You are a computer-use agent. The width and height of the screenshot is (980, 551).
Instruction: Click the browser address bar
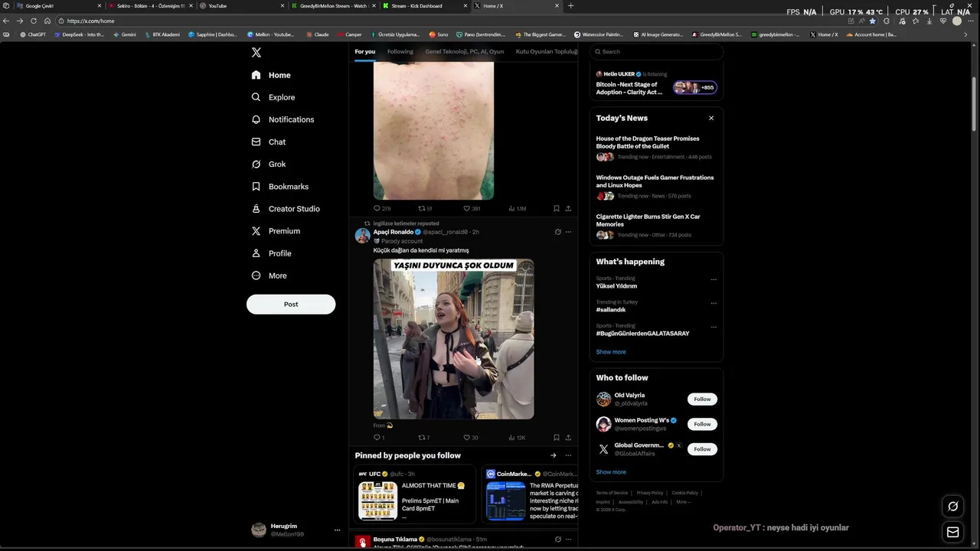coord(452,21)
